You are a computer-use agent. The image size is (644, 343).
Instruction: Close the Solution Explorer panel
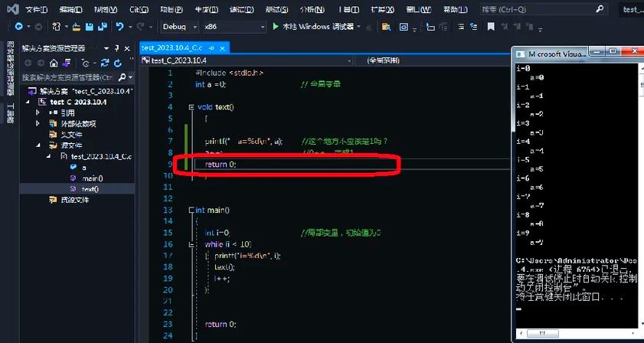[127, 48]
